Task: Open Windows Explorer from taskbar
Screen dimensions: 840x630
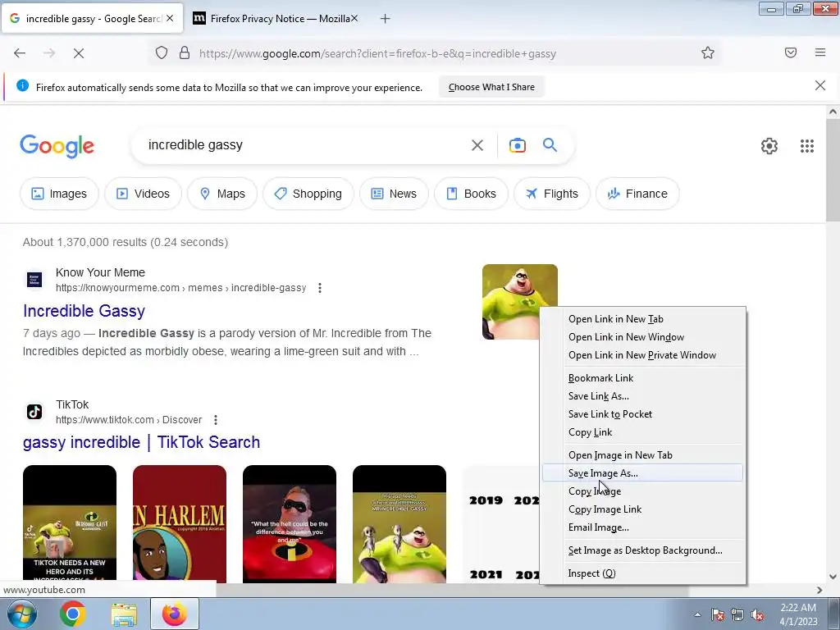Action: tap(124, 614)
